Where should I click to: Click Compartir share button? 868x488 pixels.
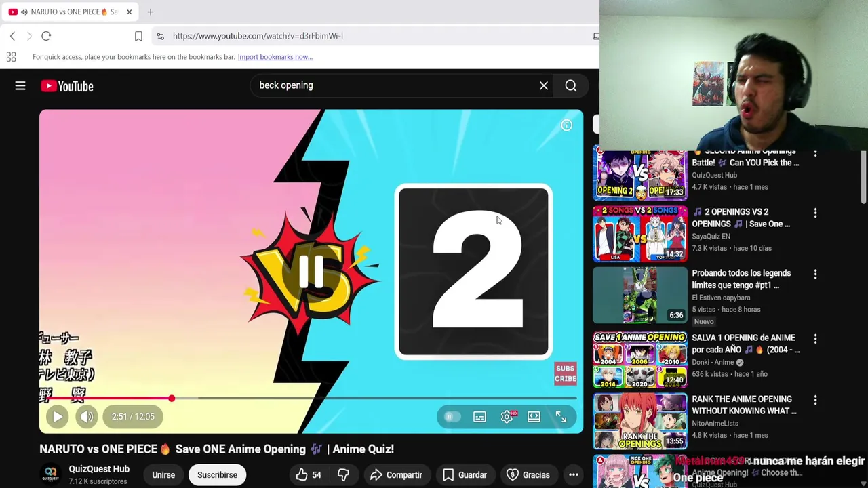coord(396,475)
